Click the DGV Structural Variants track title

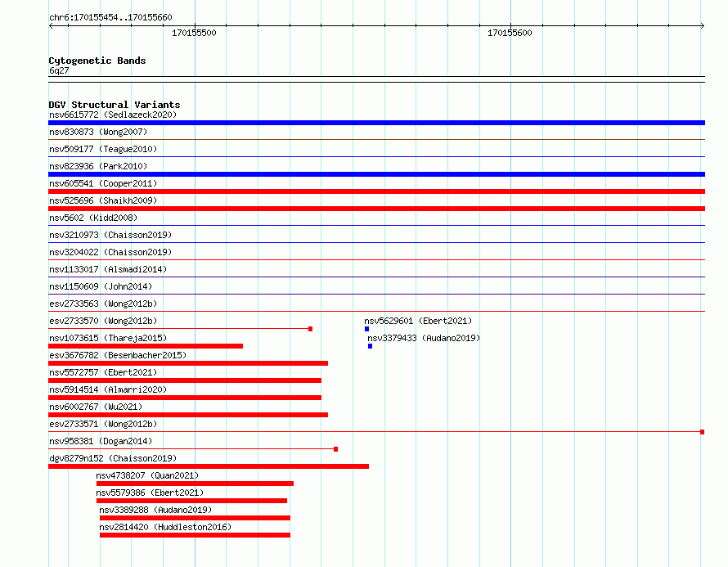(115, 105)
